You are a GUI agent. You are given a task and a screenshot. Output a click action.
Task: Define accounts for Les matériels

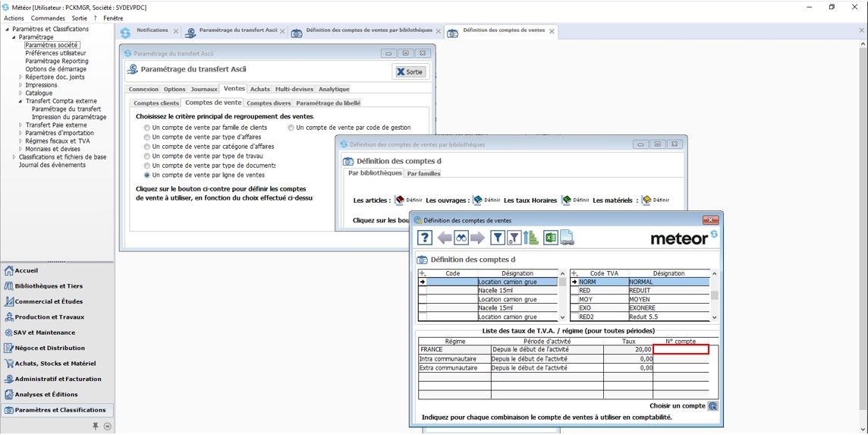(x=656, y=200)
